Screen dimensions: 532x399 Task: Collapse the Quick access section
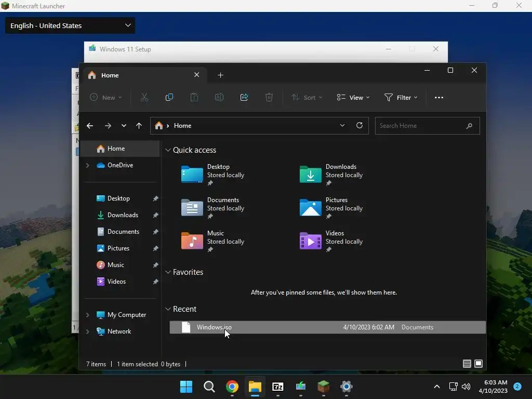point(168,150)
